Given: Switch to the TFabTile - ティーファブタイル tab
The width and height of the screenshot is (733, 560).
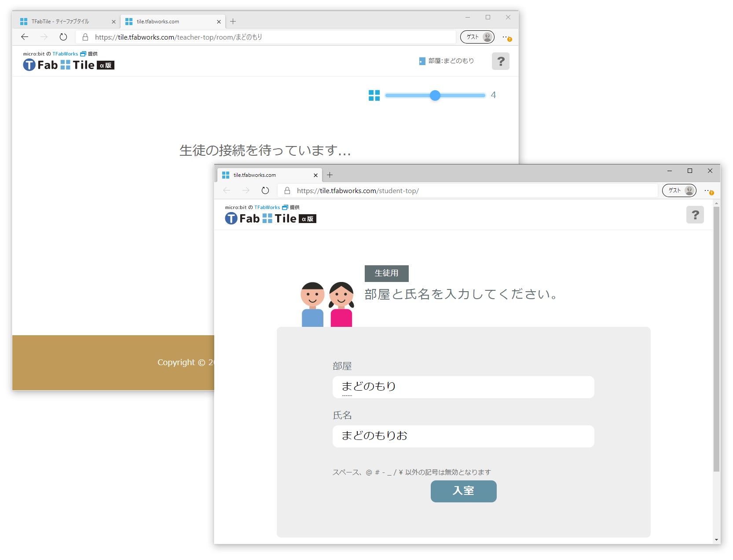Looking at the screenshot, I should 62,21.
